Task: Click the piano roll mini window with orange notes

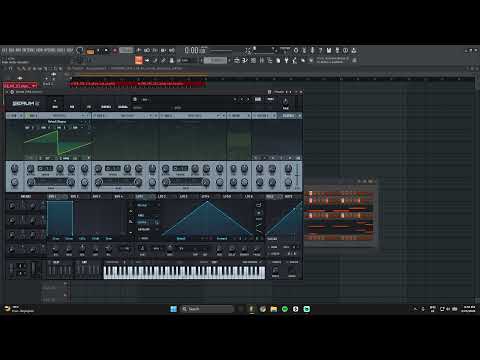Action: point(339,214)
